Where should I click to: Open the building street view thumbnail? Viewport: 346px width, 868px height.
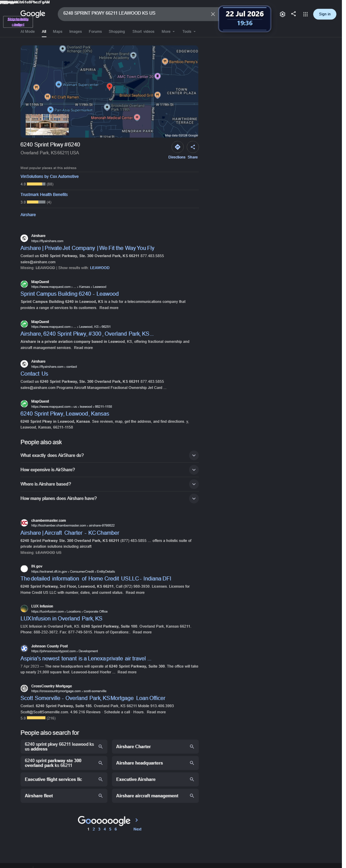(47, 125)
